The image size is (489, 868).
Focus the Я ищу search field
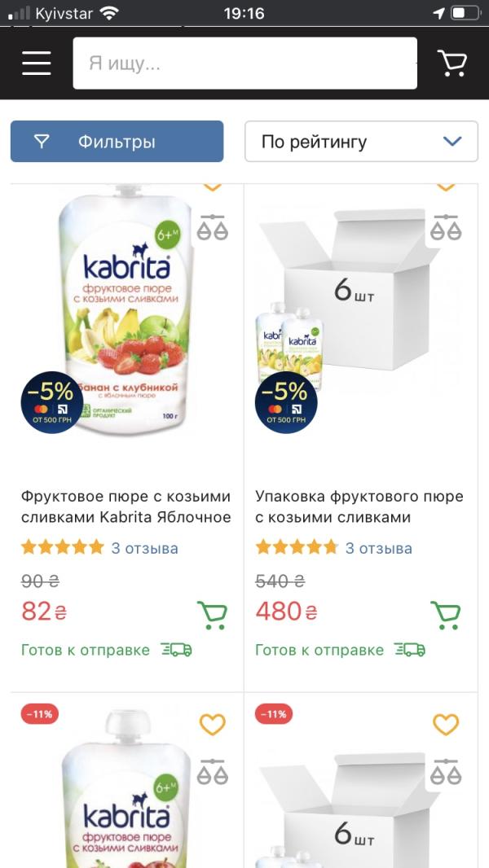tap(244, 64)
